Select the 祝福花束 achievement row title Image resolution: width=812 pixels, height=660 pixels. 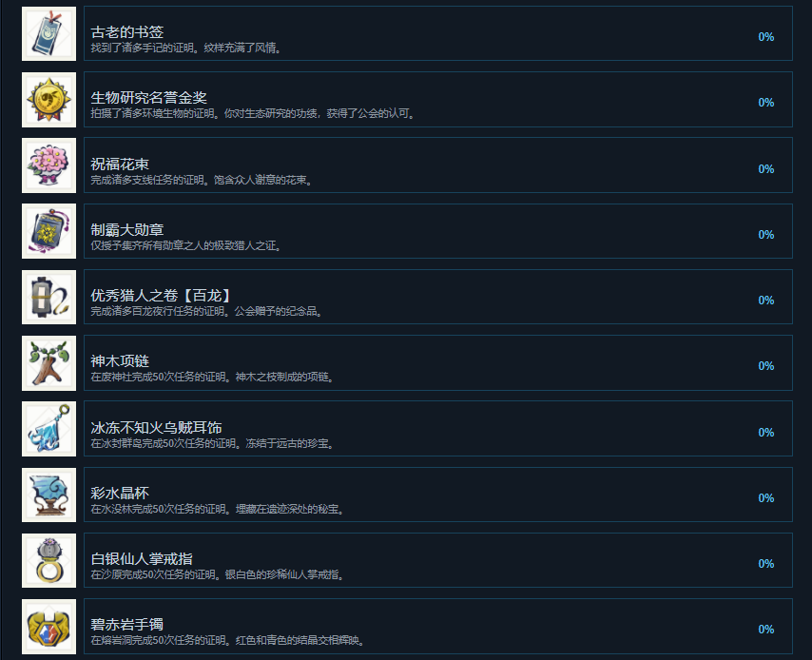point(120,164)
